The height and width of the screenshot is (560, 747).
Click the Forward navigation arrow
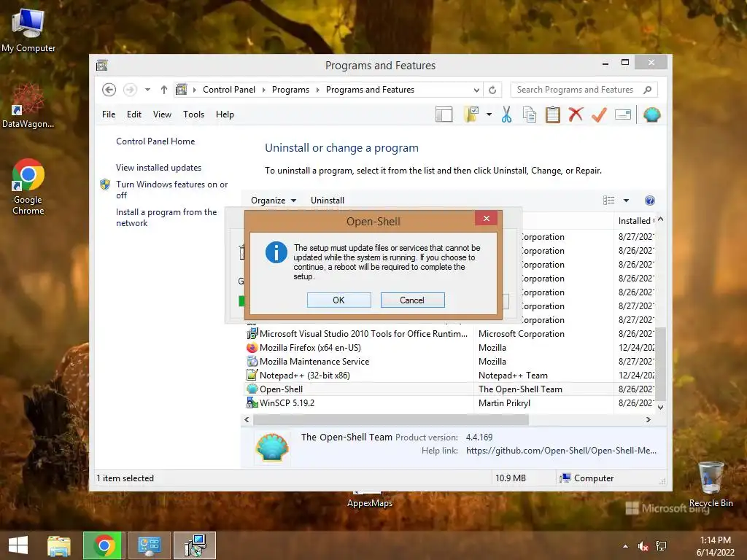click(x=130, y=90)
